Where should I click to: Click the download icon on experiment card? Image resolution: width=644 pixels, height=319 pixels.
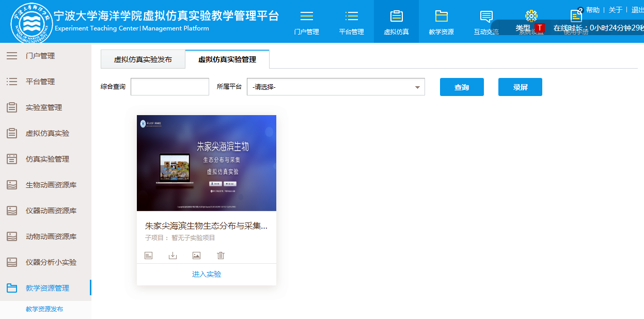[x=172, y=256]
